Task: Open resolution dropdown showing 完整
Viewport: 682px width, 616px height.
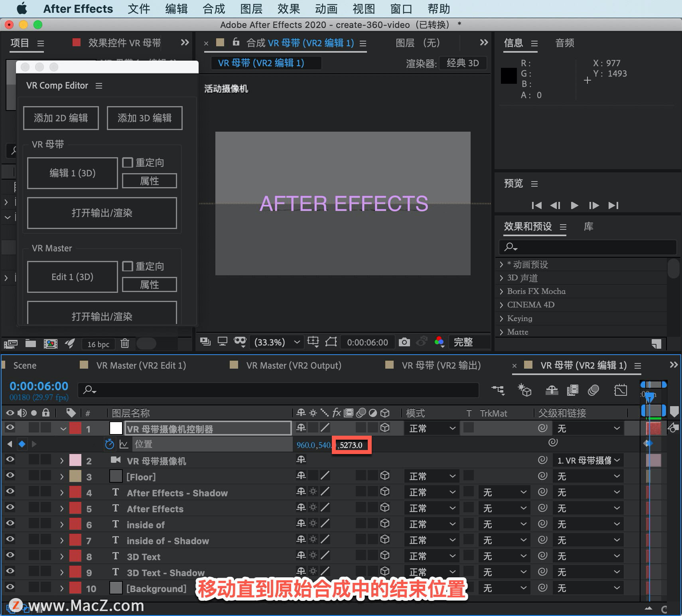Action: 469,342
